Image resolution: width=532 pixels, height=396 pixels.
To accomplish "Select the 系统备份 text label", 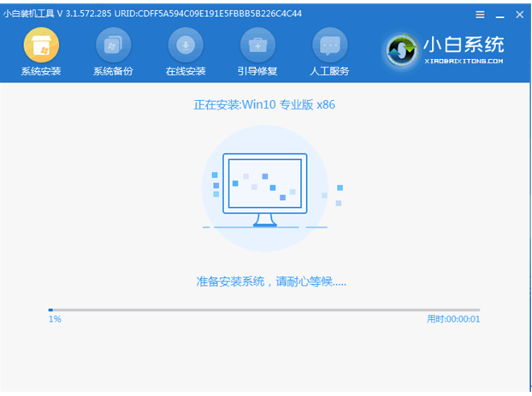I will click(x=113, y=71).
